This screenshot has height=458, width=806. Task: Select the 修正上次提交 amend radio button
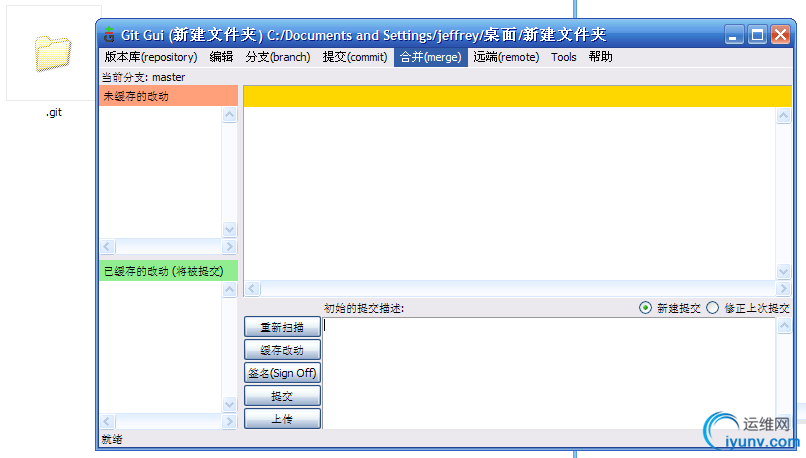pos(712,308)
